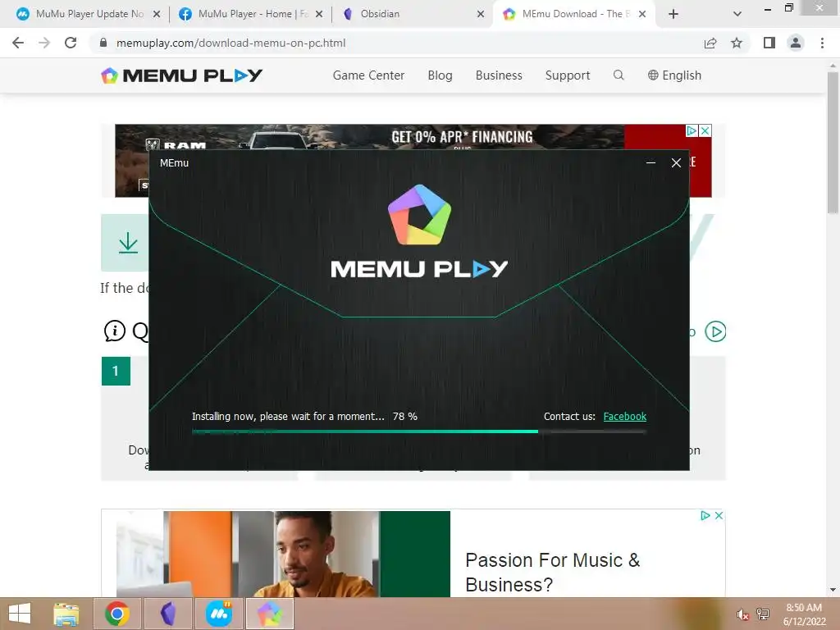Open MuMu Player from taskbar
Screen dimensions: 840x630
(218, 614)
